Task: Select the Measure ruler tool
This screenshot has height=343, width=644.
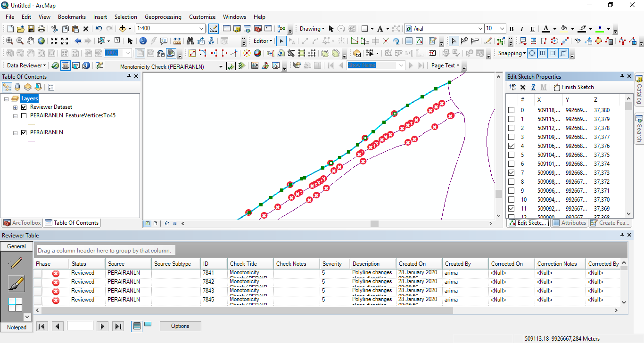Action: point(177,41)
